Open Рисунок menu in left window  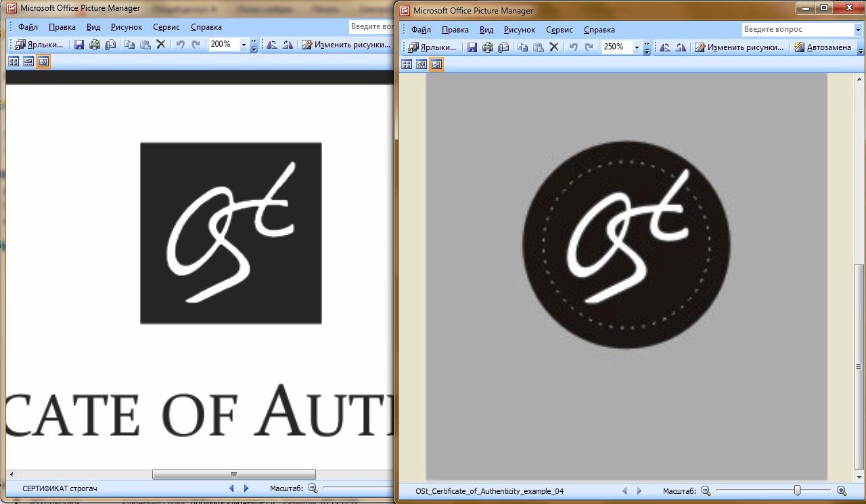(x=127, y=27)
